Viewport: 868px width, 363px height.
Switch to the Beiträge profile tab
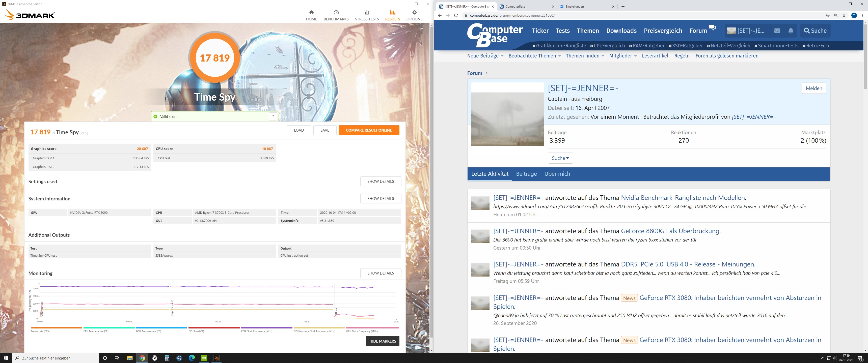point(526,174)
